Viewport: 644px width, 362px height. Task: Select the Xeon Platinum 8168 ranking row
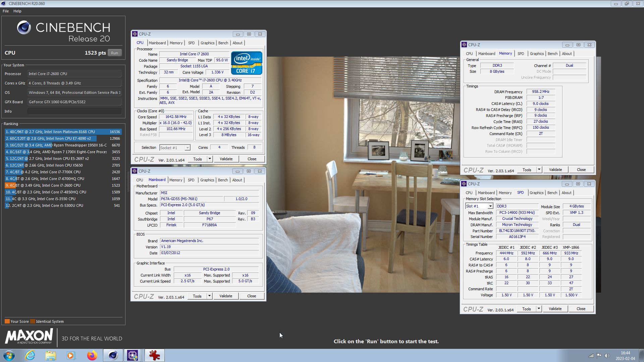tap(63, 132)
